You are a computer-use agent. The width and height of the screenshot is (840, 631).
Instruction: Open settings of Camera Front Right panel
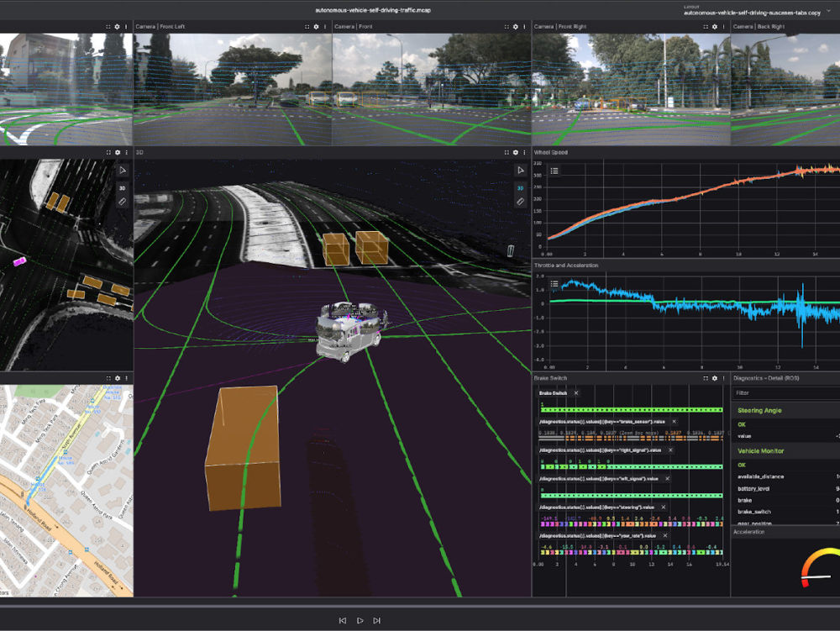click(715, 26)
